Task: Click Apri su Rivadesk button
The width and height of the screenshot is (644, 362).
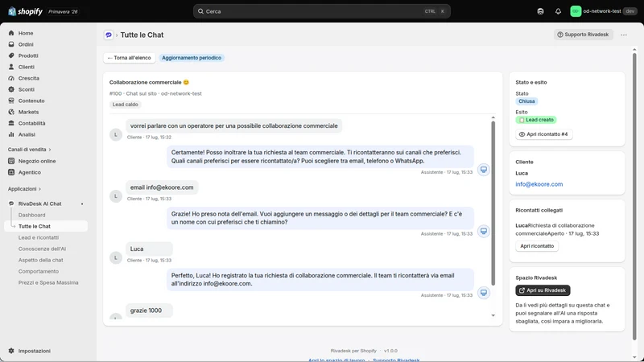Action: tap(543, 290)
